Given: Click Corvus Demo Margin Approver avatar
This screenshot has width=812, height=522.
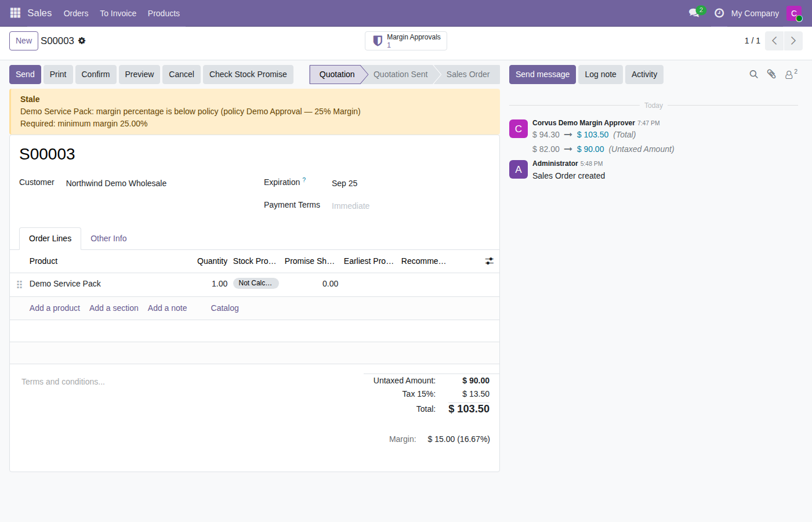Looking at the screenshot, I should tap(519, 129).
